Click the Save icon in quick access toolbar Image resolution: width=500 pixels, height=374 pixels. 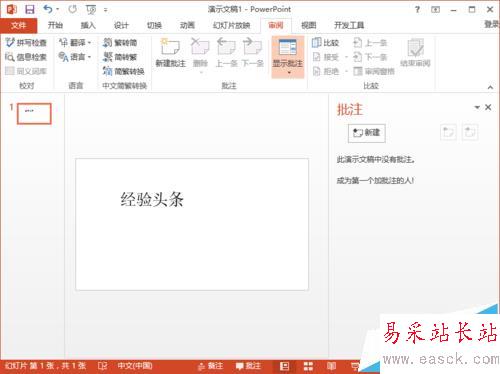pos(30,10)
